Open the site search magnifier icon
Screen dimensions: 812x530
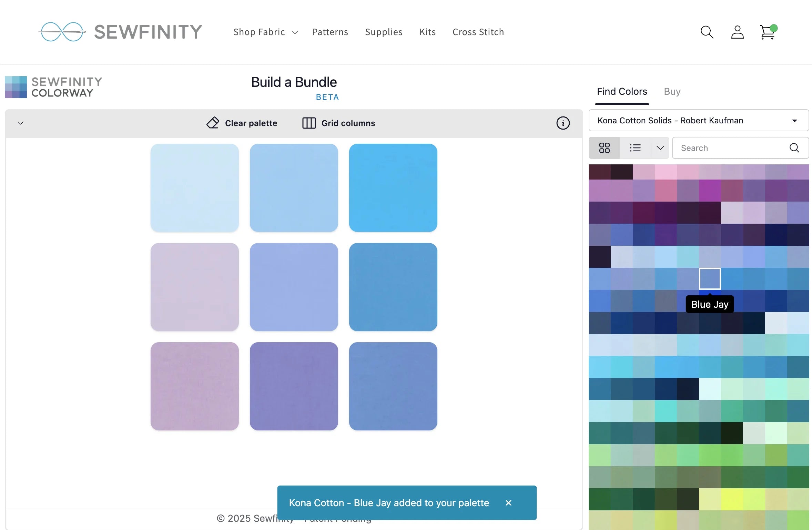click(x=707, y=32)
